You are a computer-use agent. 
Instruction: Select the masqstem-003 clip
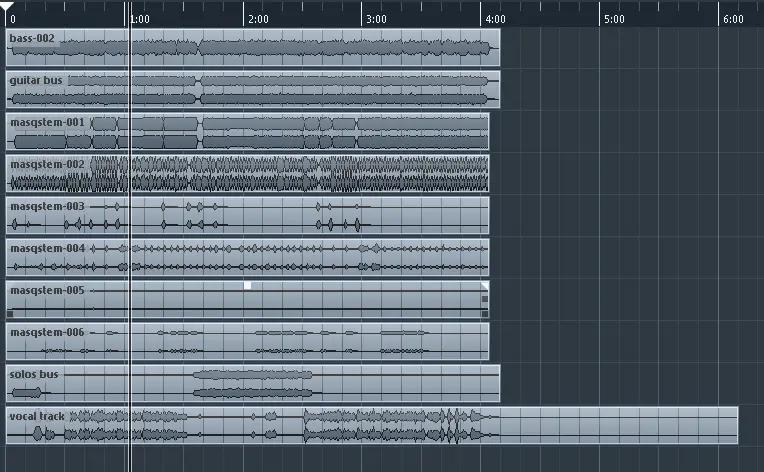click(x=248, y=215)
